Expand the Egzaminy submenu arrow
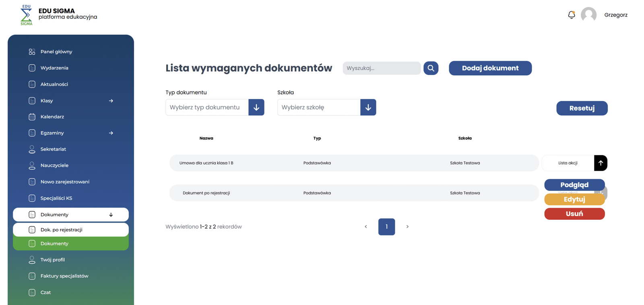 [x=111, y=133]
